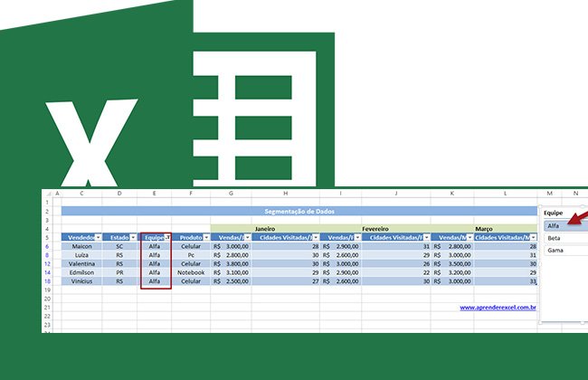Viewport: 588px width, 380px height.
Task: Select filtered row 6 header
Action: [x=47, y=246]
